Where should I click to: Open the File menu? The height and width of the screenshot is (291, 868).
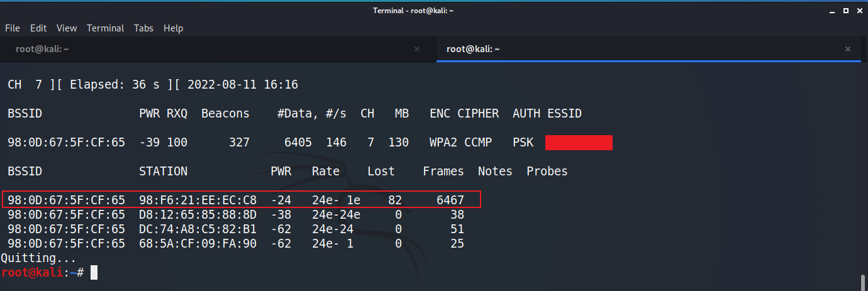(13, 28)
